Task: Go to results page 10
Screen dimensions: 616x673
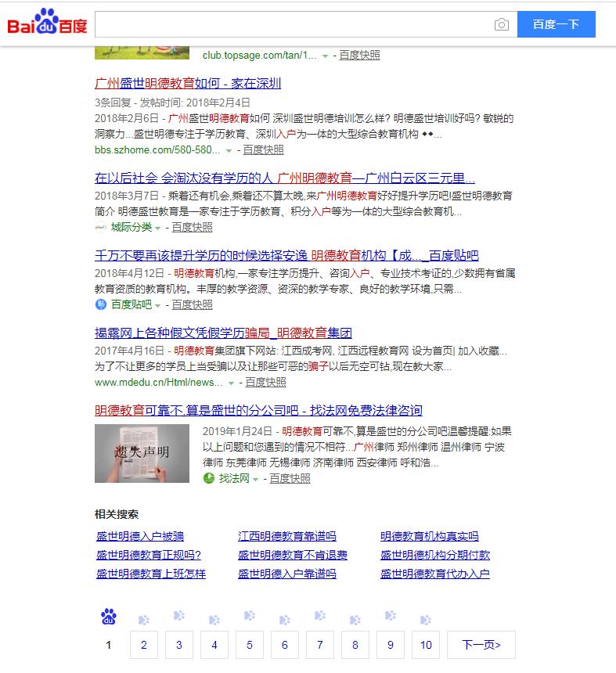Action: (x=425, y=645)
